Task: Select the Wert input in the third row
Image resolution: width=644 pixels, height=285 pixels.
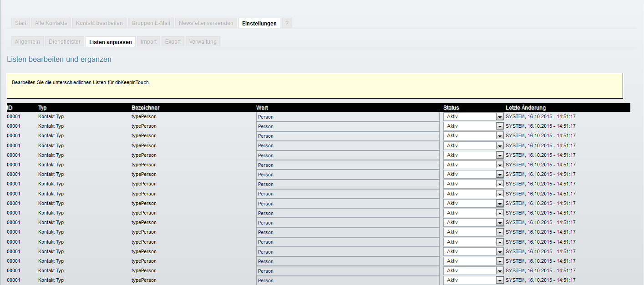Action: tap(348, 136)
